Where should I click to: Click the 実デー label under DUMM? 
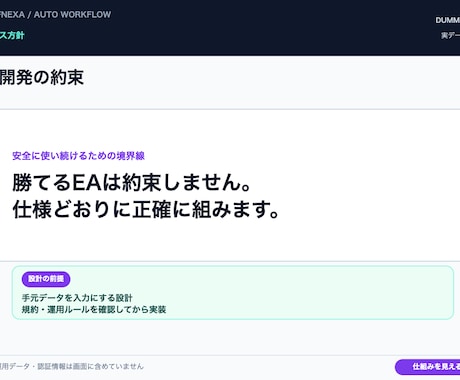click(x=450, y=35)
